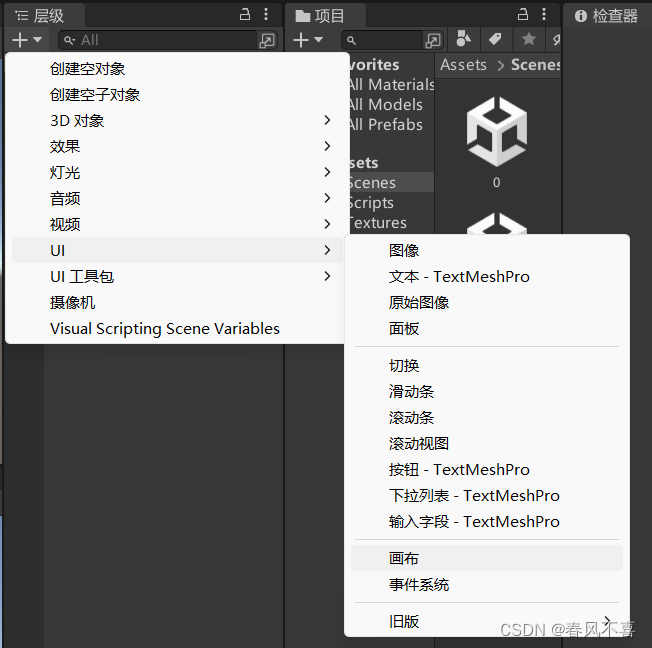652x648 pixels.
Task: Click the scene asset thumbnail named 0
Action: tap(496, 141)
